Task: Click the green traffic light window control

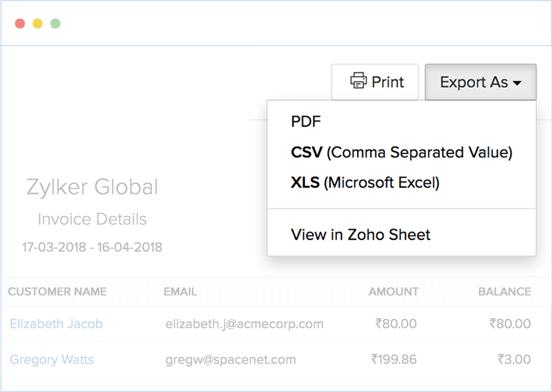Action: 55,24
